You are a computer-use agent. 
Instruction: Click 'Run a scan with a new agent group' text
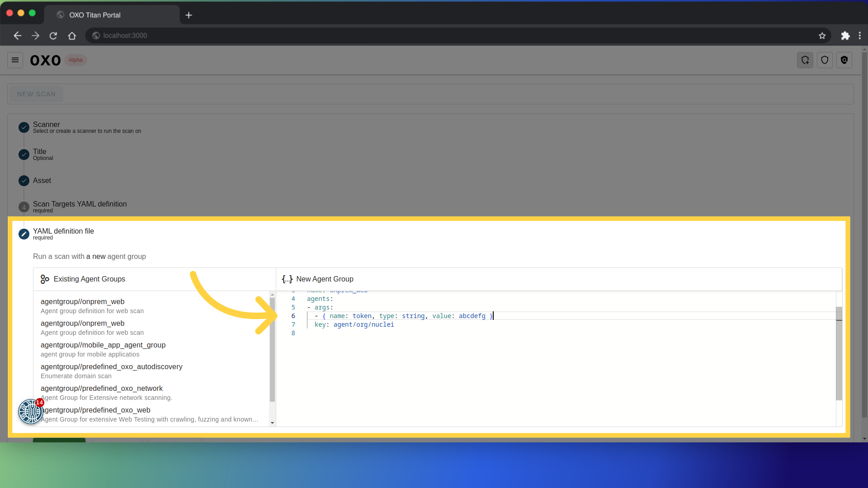[x=90, y=257]
